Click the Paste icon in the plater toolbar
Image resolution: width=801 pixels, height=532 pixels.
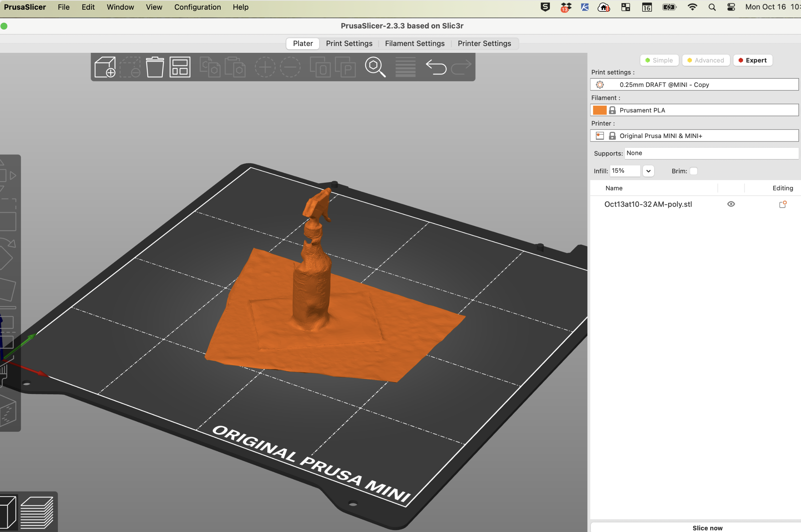(x=235, y=67)
